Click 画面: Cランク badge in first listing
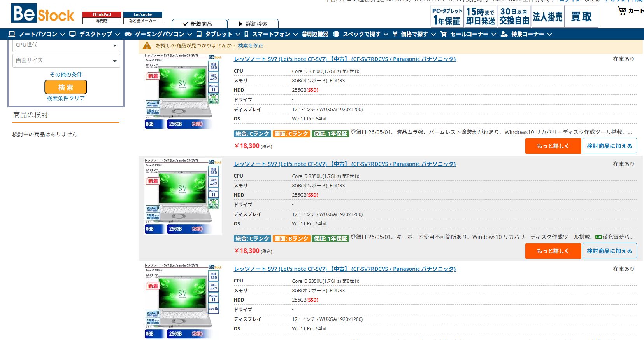 [291, 134]
